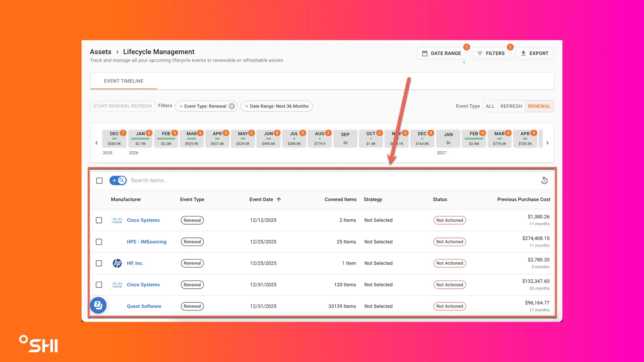Select the FEB $3.3M timeline month
Screen dimensions: 644x362
tap(474, 138)
